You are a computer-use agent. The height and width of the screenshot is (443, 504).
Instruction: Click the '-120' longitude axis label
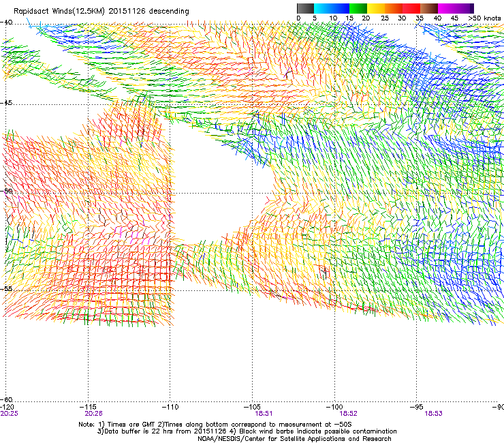(7, 407)
